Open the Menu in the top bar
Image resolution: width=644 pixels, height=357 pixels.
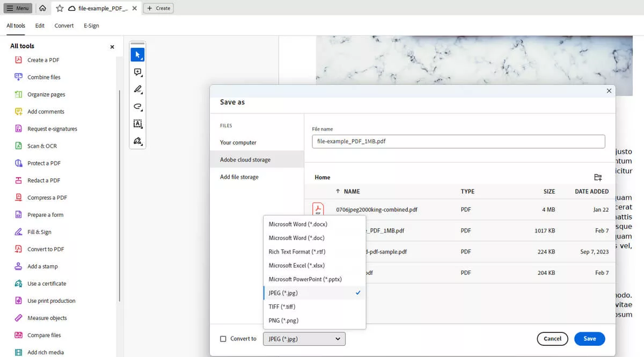(18, 8)
